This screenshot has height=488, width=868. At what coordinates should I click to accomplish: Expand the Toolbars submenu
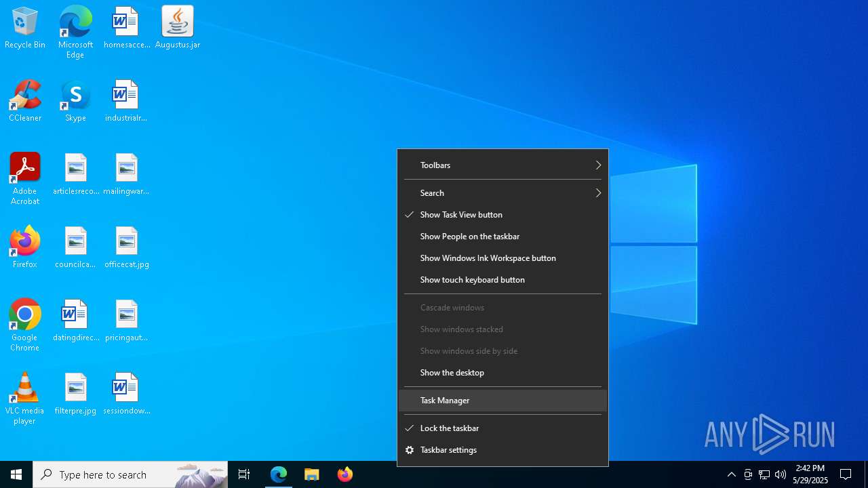(x=502, y=165)
